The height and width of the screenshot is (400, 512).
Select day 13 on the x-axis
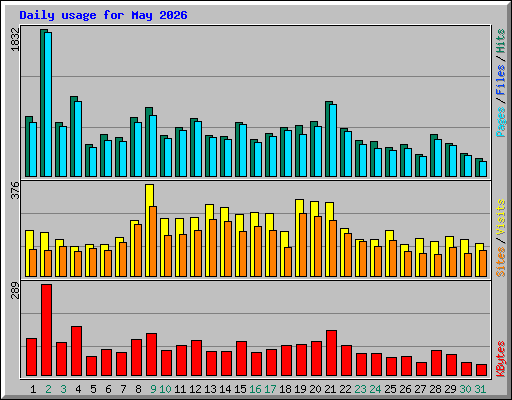tap(210, 389)
